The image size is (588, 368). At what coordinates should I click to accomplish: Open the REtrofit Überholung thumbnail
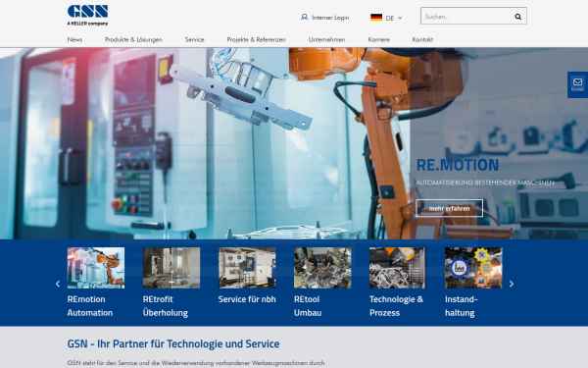pos(171,268)
